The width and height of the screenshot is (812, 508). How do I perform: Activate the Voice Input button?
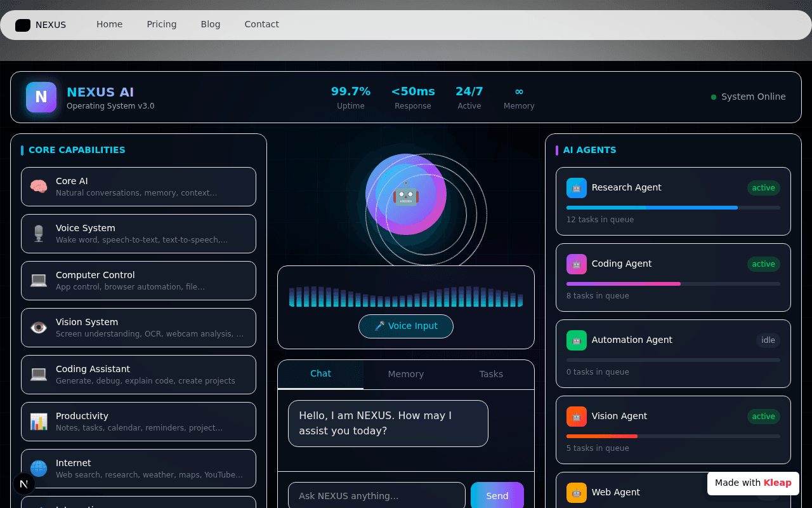(x=406, y=326)
